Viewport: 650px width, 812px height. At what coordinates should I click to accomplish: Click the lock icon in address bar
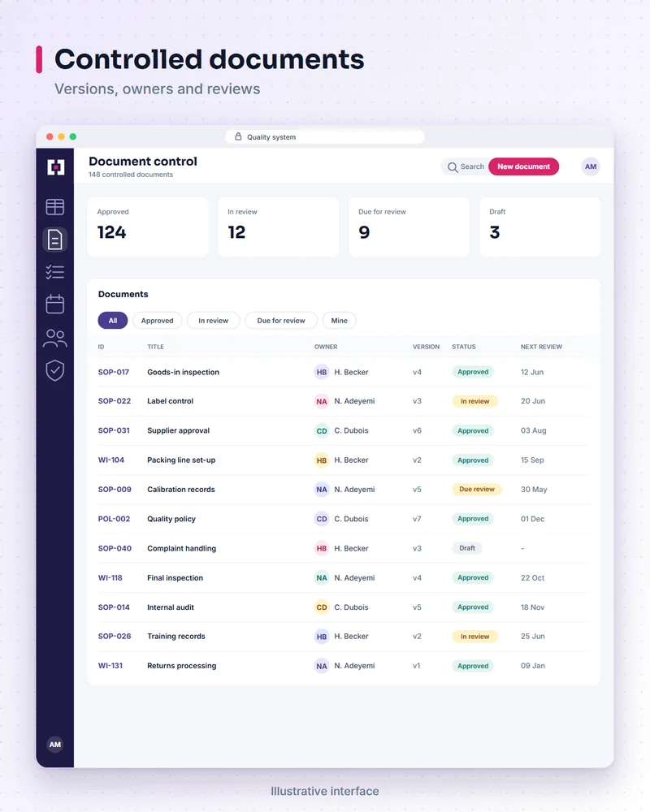(238, 136)
